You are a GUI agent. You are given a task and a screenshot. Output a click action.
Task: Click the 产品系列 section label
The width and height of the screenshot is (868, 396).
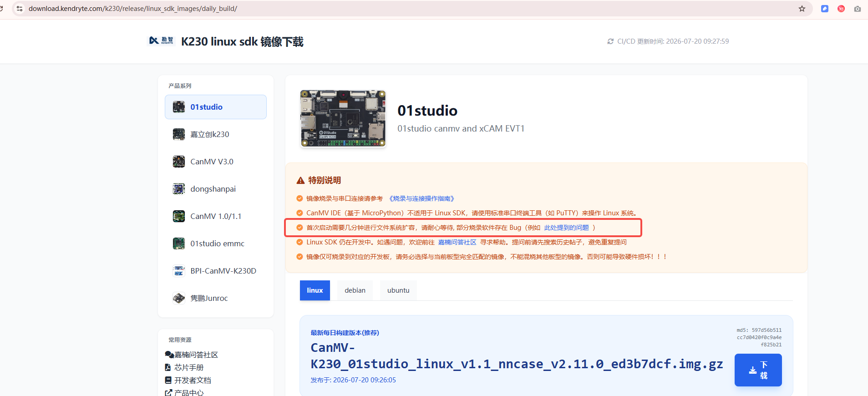click(180, 86)
